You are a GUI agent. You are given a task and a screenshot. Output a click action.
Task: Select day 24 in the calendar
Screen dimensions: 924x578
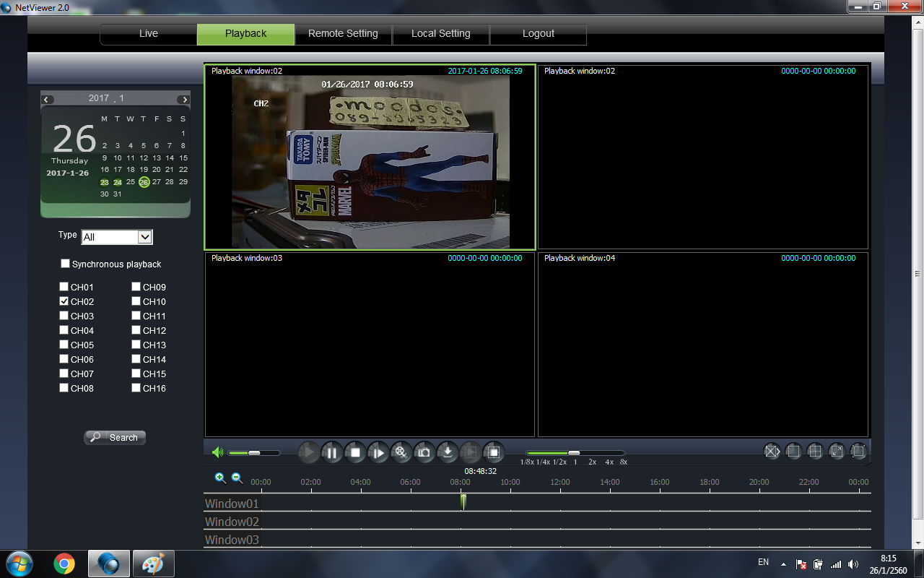click(118, 182)
